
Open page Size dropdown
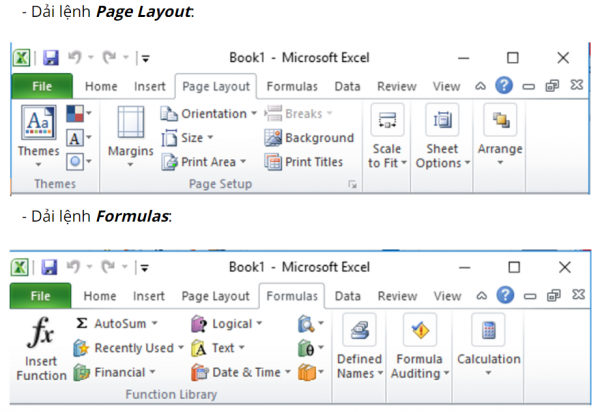click(187, 138)
